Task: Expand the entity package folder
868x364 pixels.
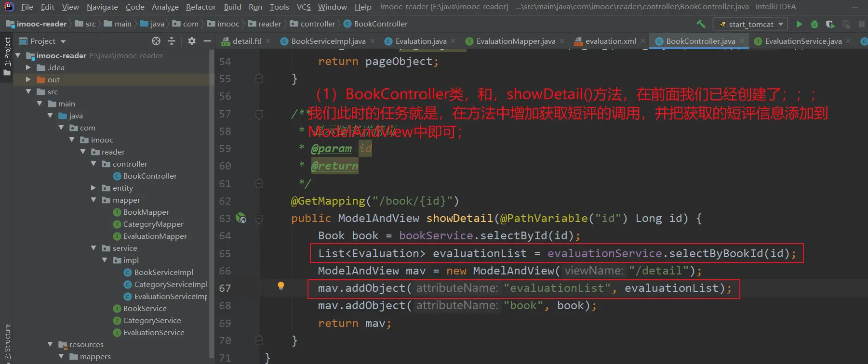Action: tap(93, 188)
